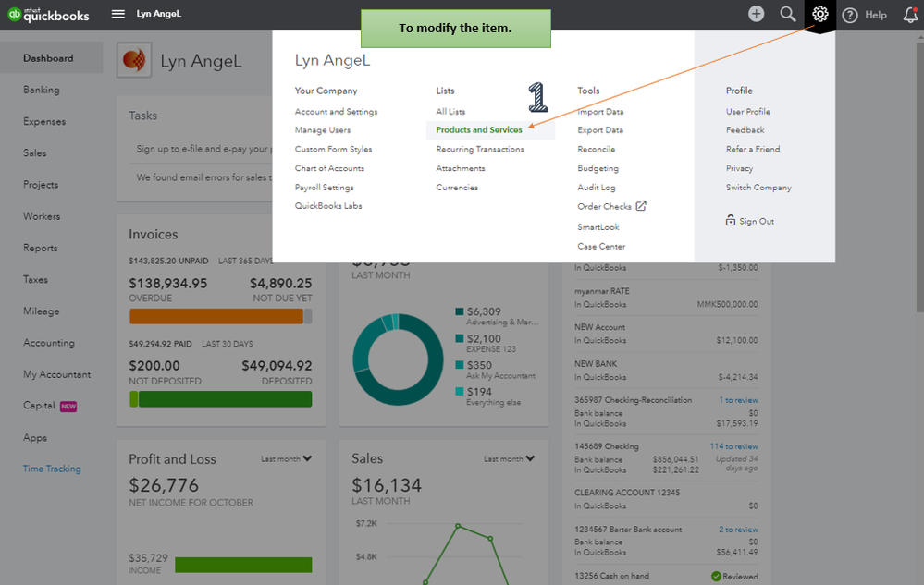This screenshot has width=924, height=585.
Task: Open the magnifying glass search
Action: [788, 14]
